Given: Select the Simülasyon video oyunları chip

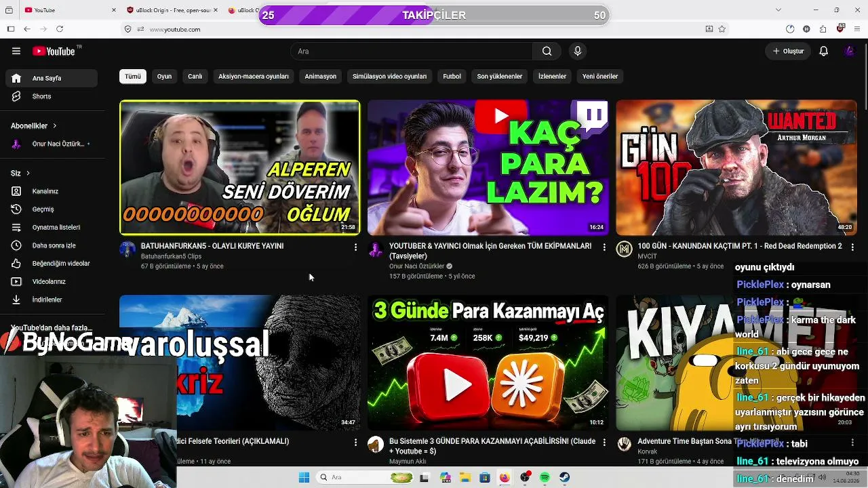Looking at the screenshot, I should click(389, 77).
